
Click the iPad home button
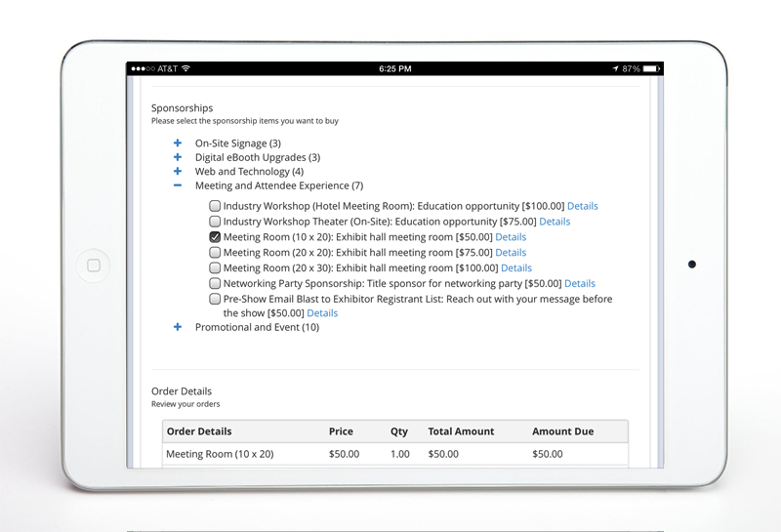pos(94,266)
